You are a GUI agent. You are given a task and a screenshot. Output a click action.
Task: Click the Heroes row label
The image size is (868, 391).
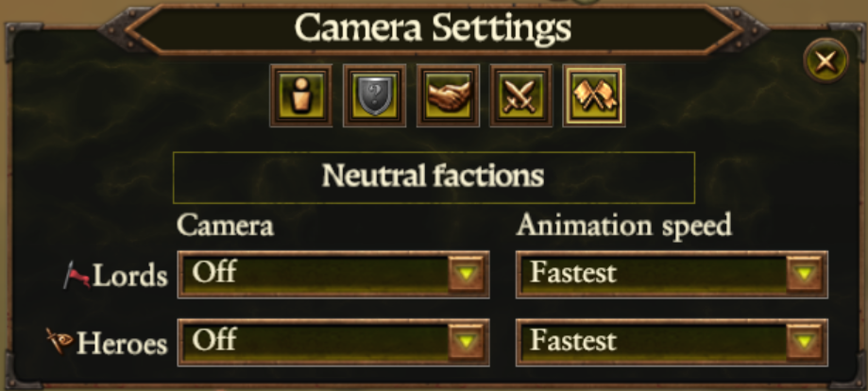click(x=122, y=344)
